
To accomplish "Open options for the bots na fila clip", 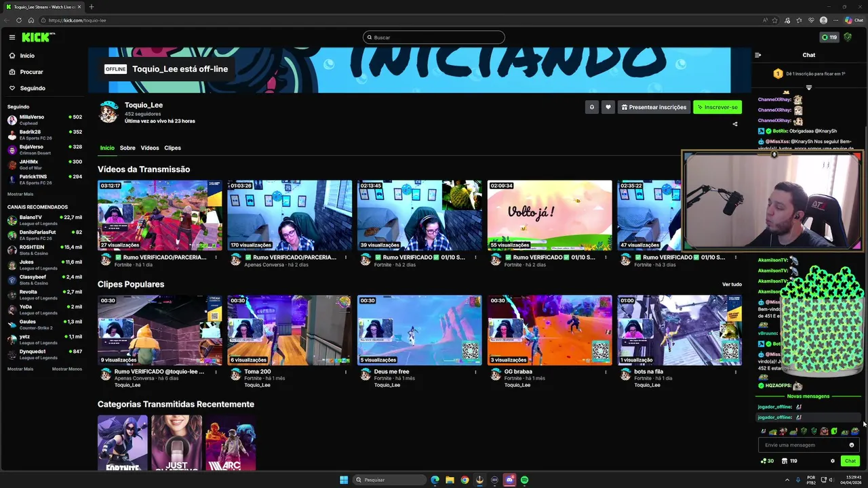I will 736,372.
